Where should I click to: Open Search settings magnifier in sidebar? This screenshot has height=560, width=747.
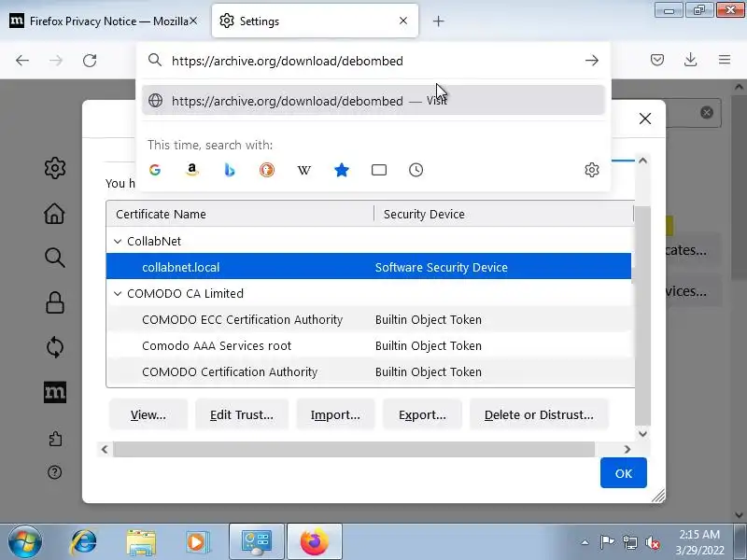click(55, 258)
